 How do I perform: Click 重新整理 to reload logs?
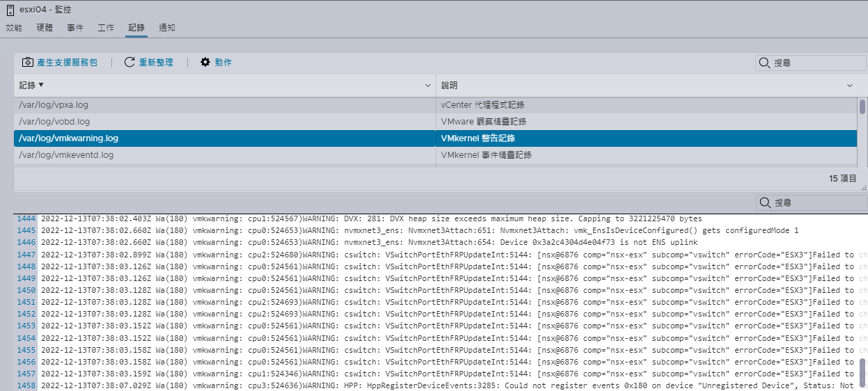tap(149, 63)
